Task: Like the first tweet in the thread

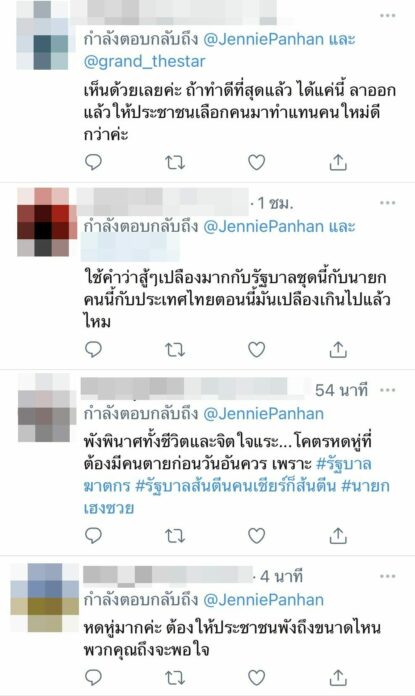Action: [257, 162]
